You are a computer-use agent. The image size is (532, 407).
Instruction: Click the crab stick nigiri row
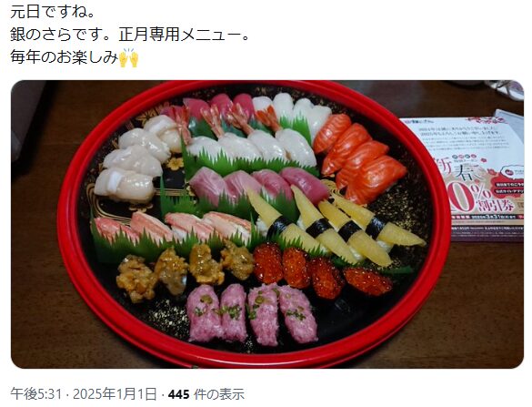tap(173, 227)
